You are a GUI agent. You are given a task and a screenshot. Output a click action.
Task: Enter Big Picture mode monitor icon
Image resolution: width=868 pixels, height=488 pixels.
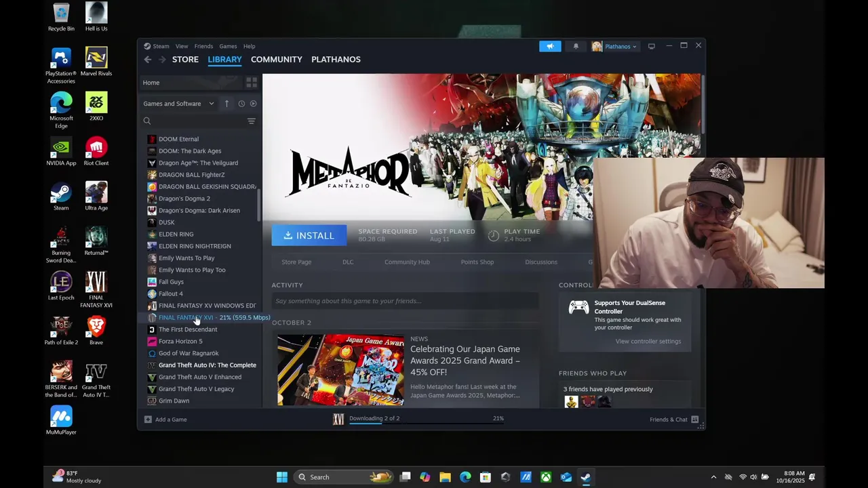pyautogui.click(x=651, y=46)
